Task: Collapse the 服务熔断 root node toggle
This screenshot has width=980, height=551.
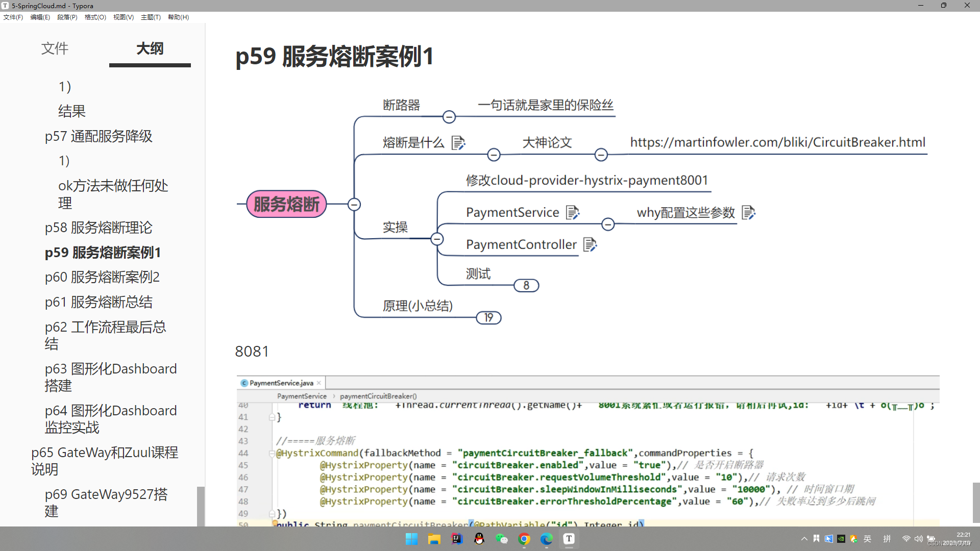Action: (x=354, y=204)
